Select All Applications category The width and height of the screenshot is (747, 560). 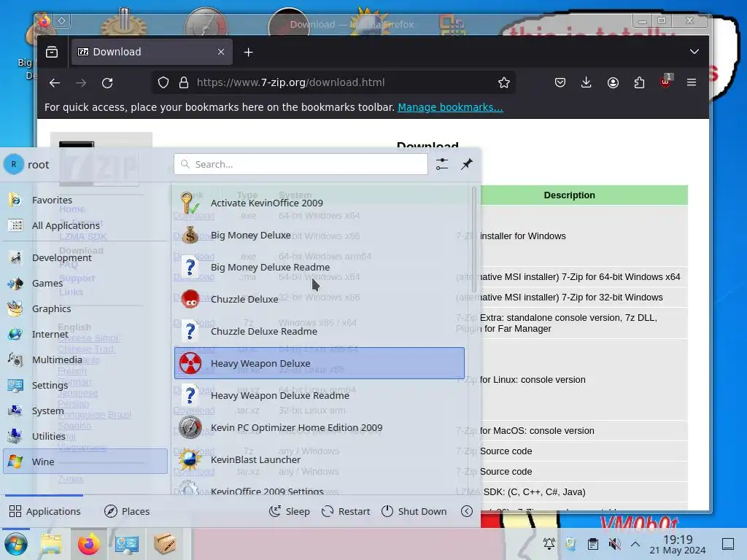[85, 225]
